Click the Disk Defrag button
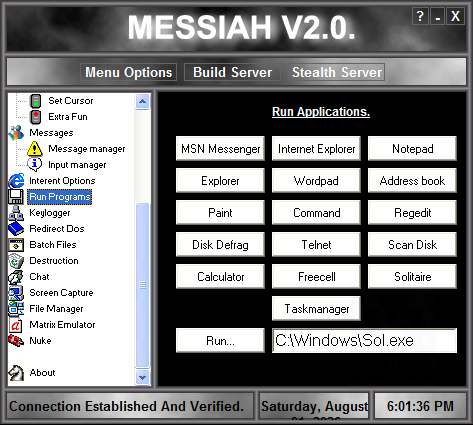The width and height of the screenshot is (473, 425). click(x=220, y=244)
